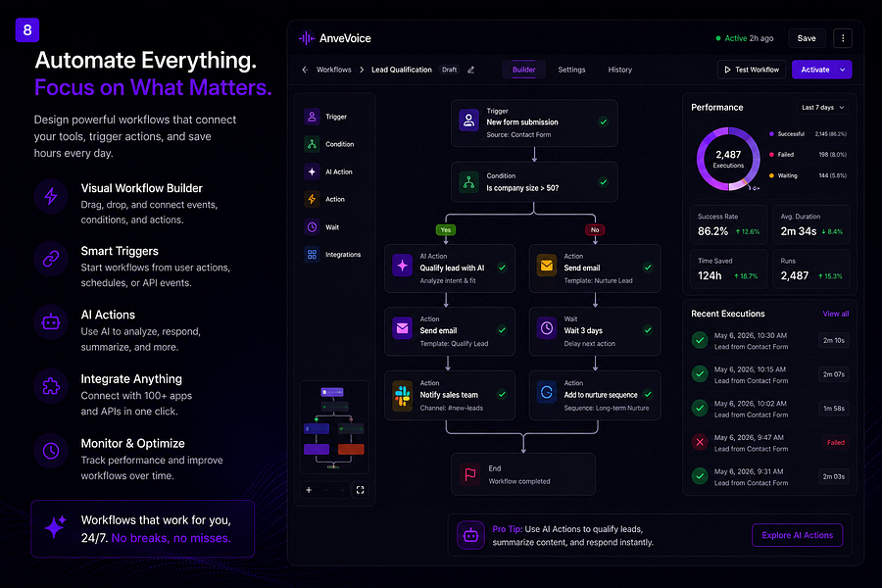Click the red X failed icon for 9:47 AM run
The image size is (882, 588).
[699, 442]
